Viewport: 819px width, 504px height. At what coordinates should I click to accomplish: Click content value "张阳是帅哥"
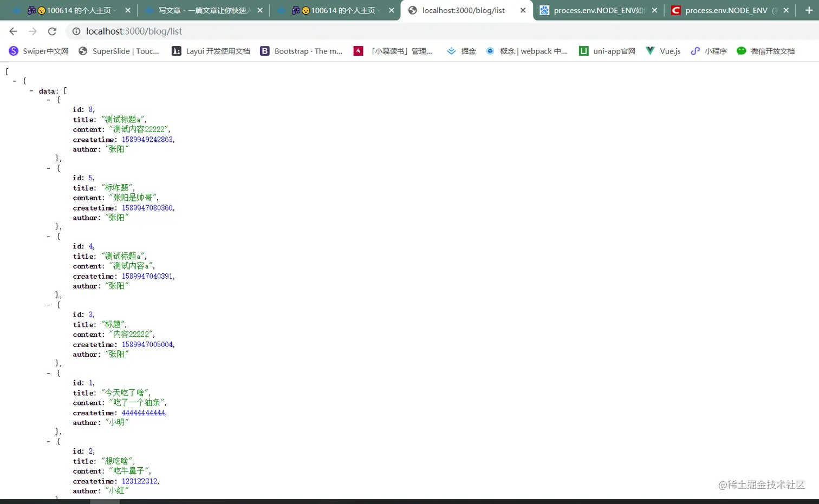[133, 198]
